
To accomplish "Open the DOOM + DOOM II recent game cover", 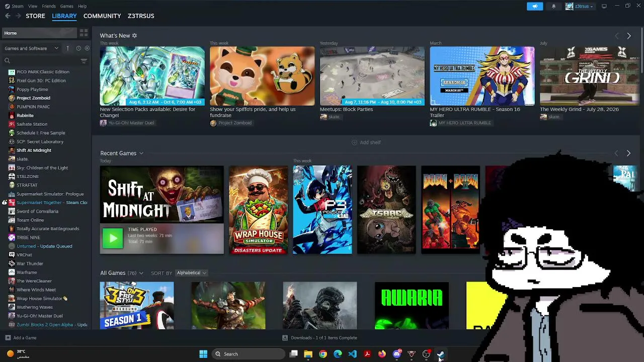I will point(450,210).
